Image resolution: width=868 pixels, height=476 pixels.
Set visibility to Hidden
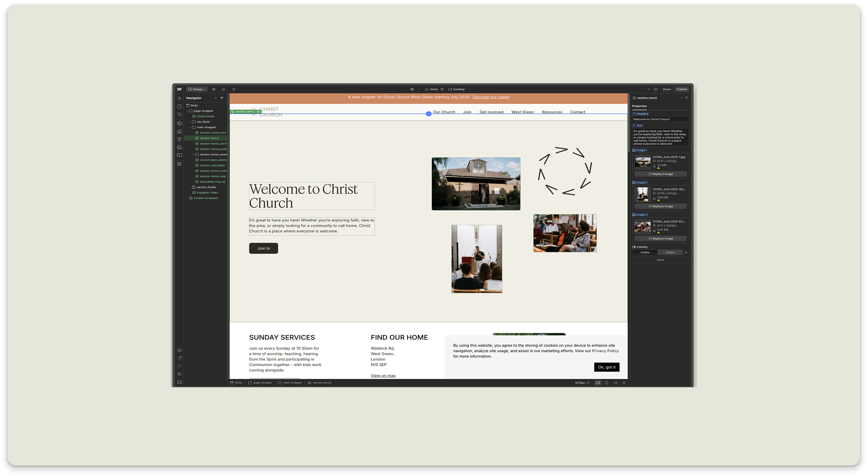(670, 253)
